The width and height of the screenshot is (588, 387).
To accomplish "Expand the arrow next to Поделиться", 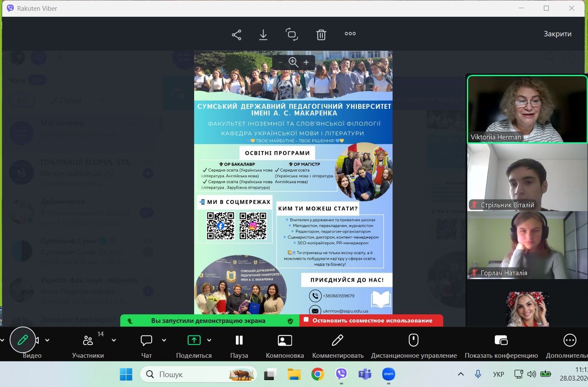I will [x=209, y=340].
